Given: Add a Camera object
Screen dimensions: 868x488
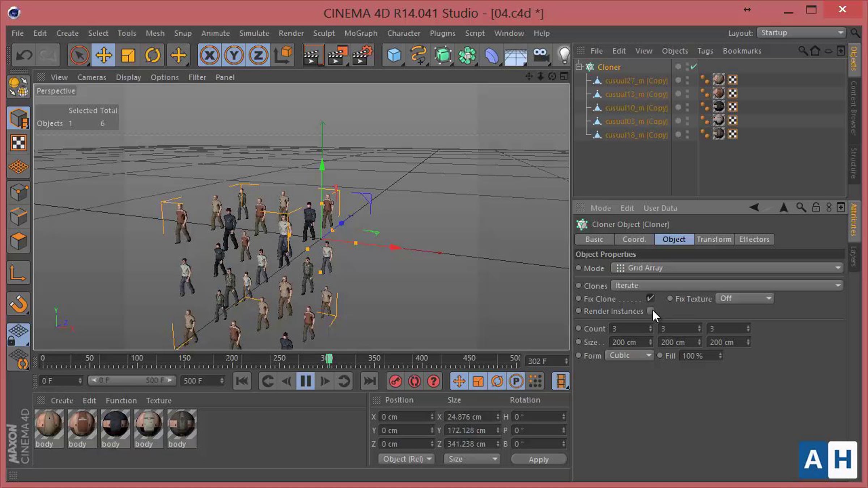Looking at the screenshot, I should (x=540, y=55).
